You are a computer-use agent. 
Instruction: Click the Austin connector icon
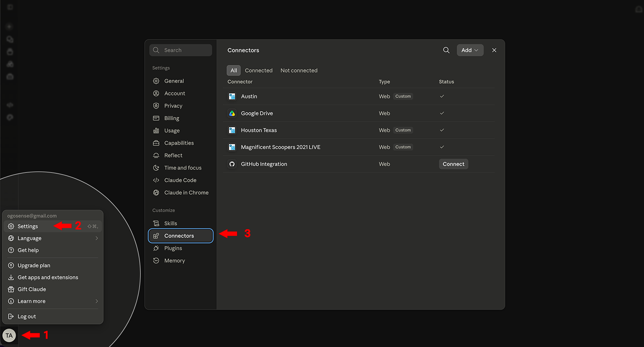pyautogui.click(x=232, y=97)
